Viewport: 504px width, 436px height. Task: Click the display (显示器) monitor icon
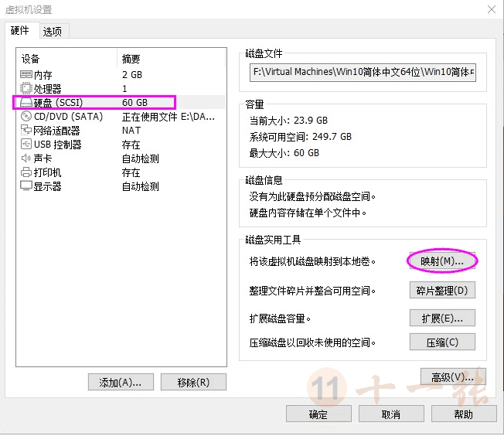pyautogui.click(x=26, y=186)
